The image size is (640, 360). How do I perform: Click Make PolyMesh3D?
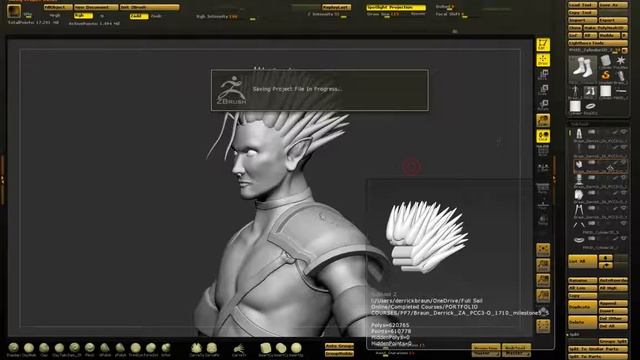pos(605,28)
